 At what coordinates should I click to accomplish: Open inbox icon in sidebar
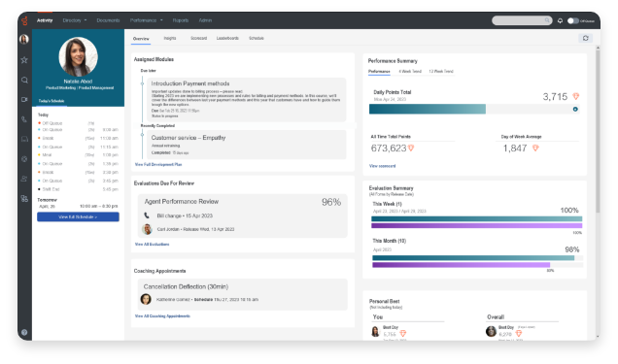24,139
